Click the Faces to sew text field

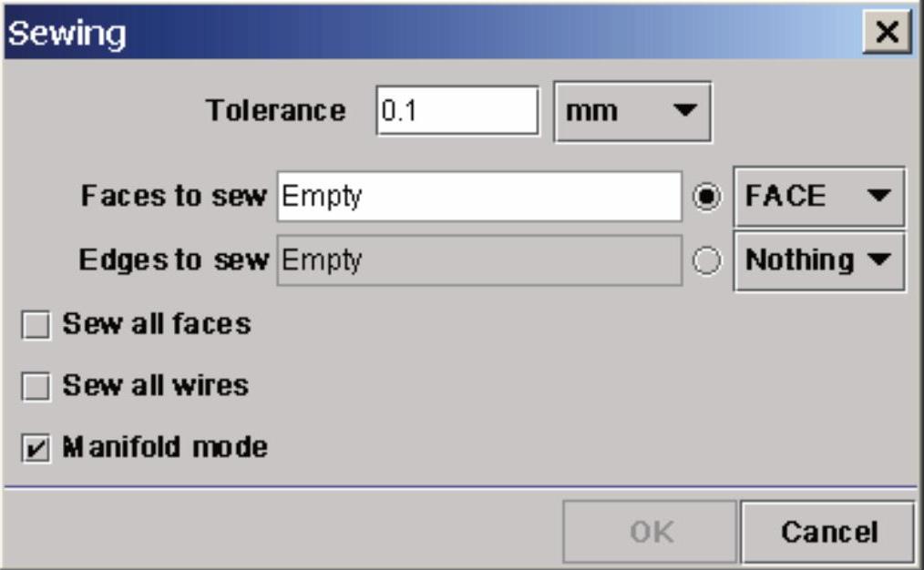[479, 197]
